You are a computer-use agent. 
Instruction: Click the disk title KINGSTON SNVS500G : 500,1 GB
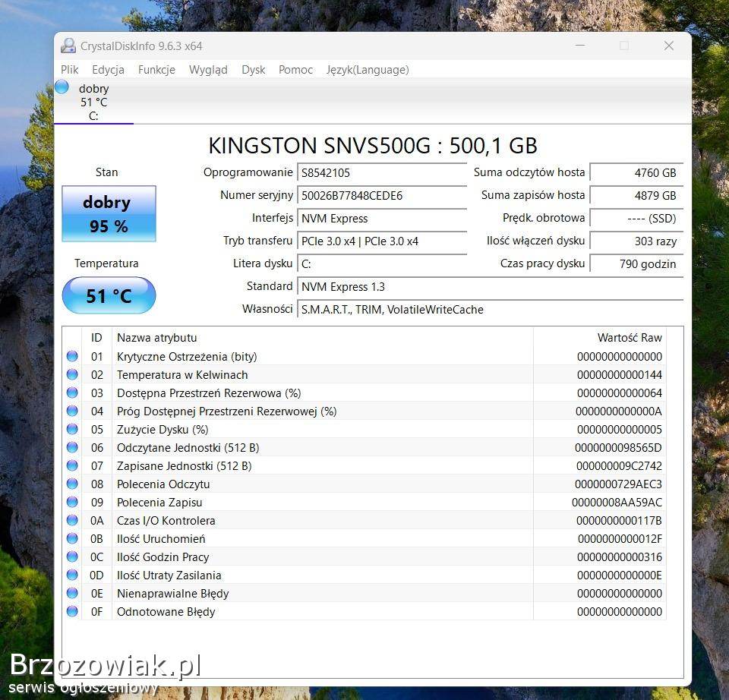point(373,146)
